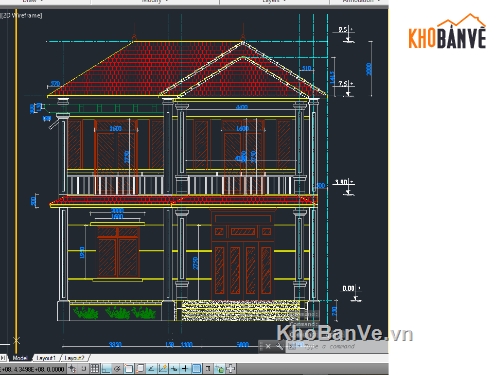Toggle Infer Constraints in status bar
This screenshot has height=375, width=500.
point(72,369)
